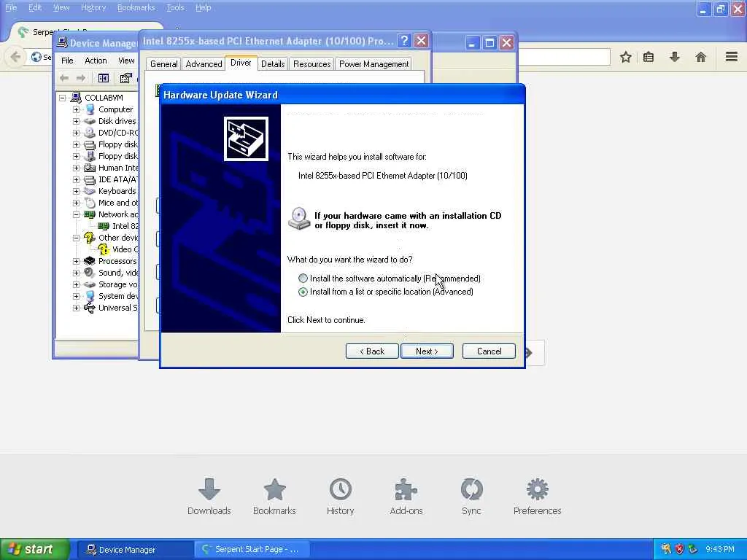
Task: Open the browser Bookmarks menu
Action: 136,7
